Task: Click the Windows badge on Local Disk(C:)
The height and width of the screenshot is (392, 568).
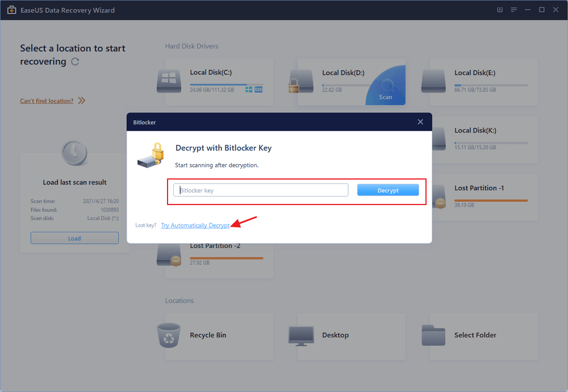Action: point(249,90)
